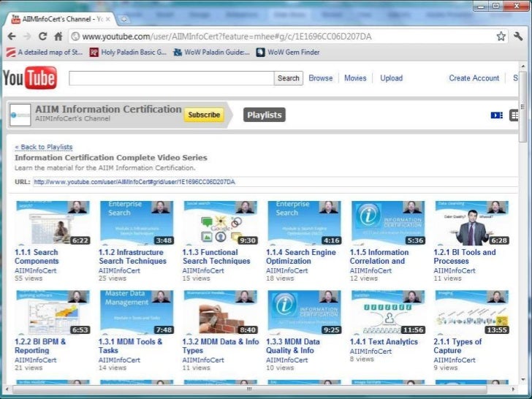This screenshot has width=532, height=399.
Task: Switch to player view icon
Action: [497, 115]
